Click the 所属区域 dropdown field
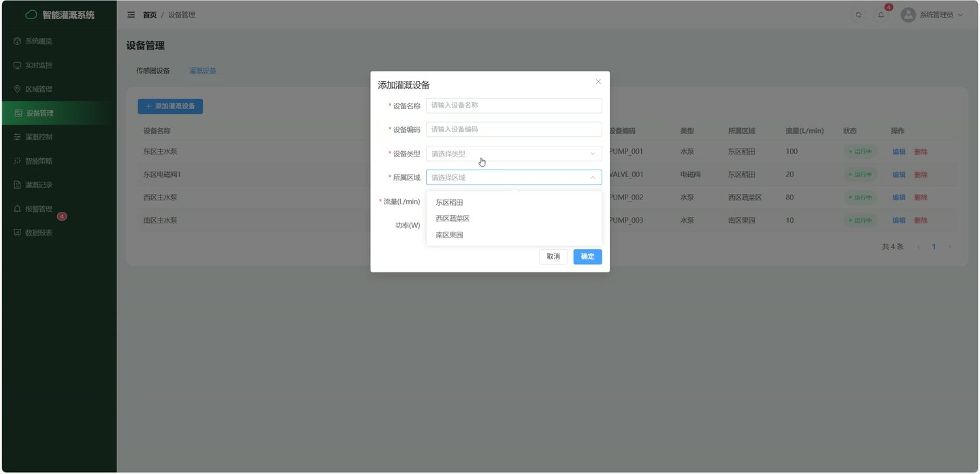The image size is (980, 474). (514, 178)
